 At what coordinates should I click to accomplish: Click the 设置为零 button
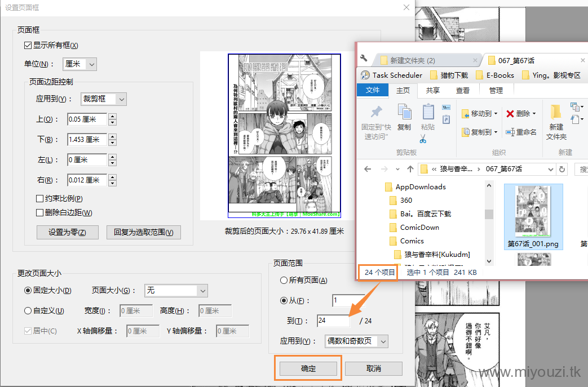click(x=68, y=232)
